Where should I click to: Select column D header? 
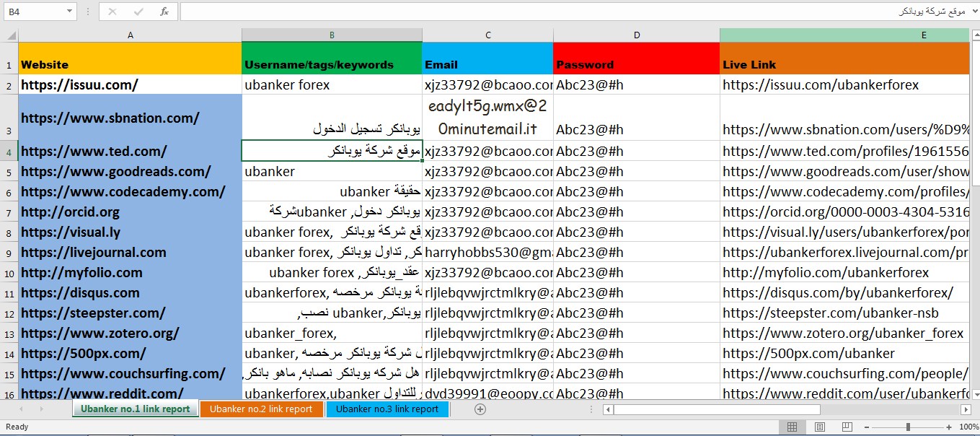pos(636,34)
